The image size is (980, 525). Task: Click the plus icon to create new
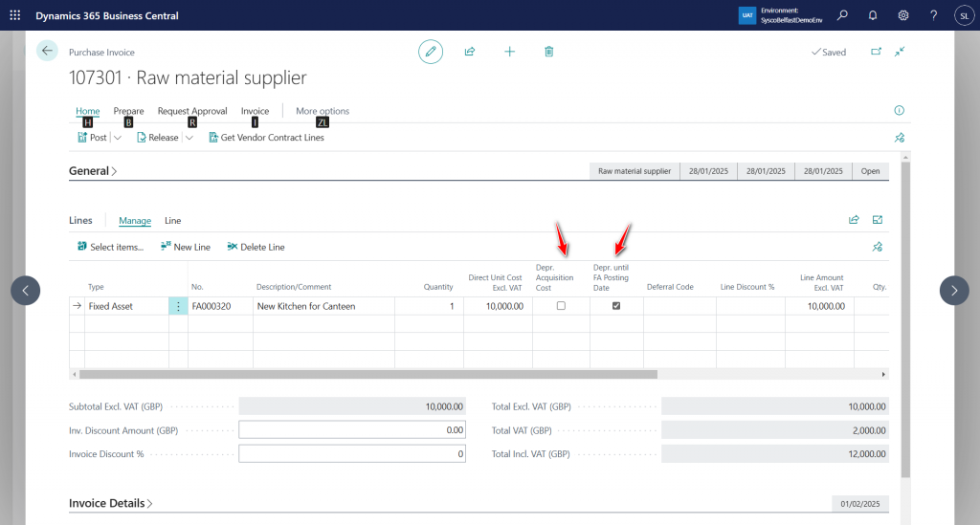[x=509, y=52]
